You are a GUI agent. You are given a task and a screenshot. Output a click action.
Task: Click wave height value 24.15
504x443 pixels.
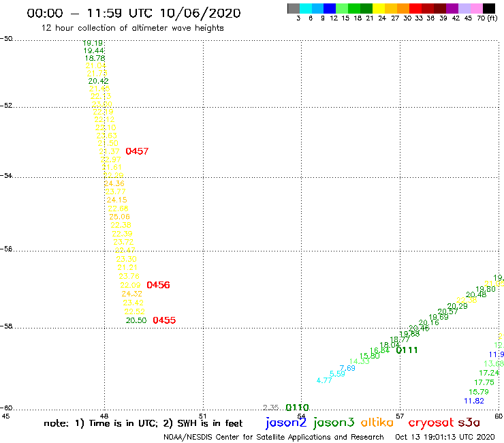(x=117, y=200)
